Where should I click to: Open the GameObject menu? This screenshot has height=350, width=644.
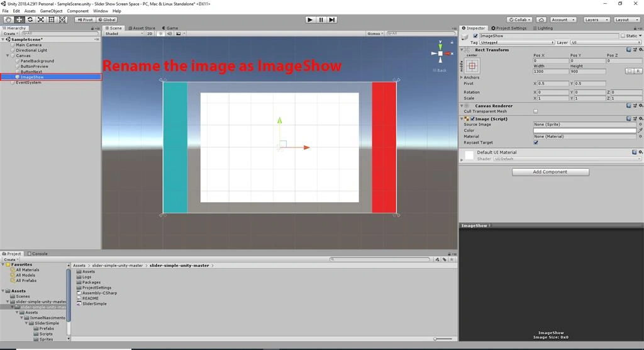52,11
